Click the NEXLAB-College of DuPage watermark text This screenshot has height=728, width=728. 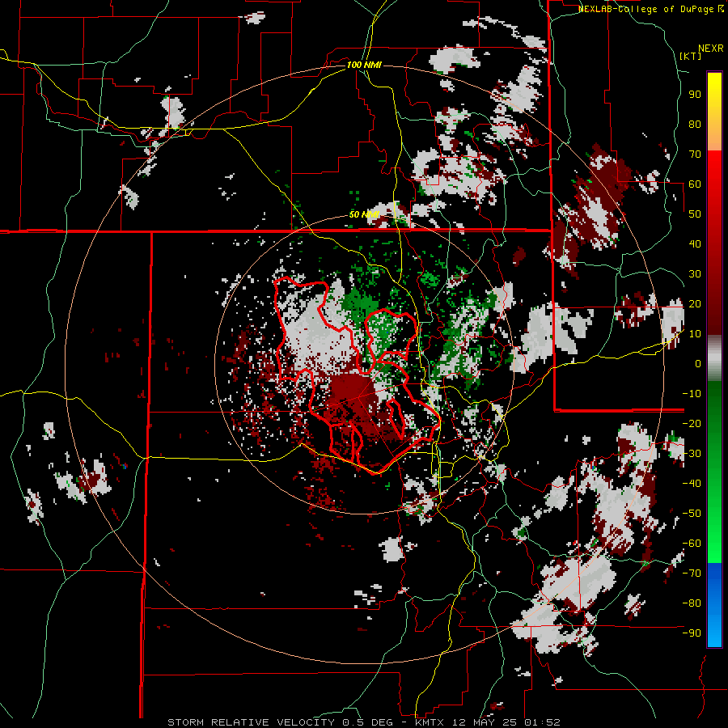650,9
